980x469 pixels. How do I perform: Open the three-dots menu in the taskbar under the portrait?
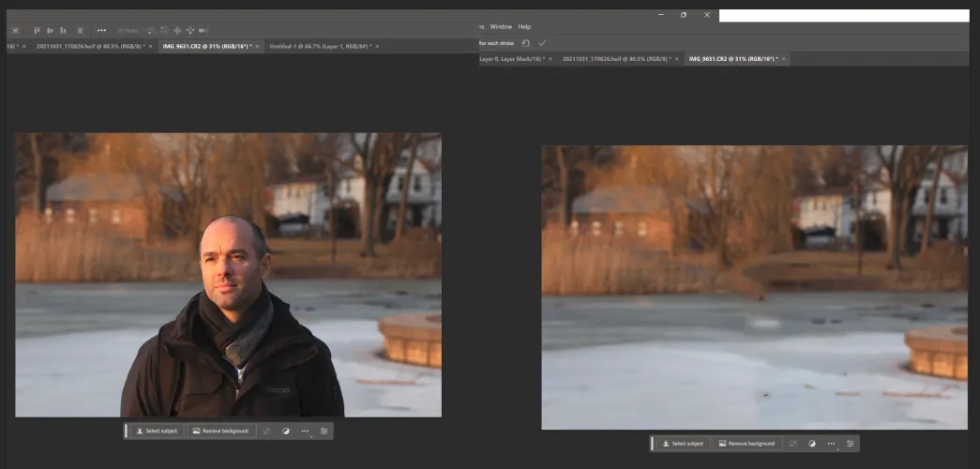[x=305, y=431]
